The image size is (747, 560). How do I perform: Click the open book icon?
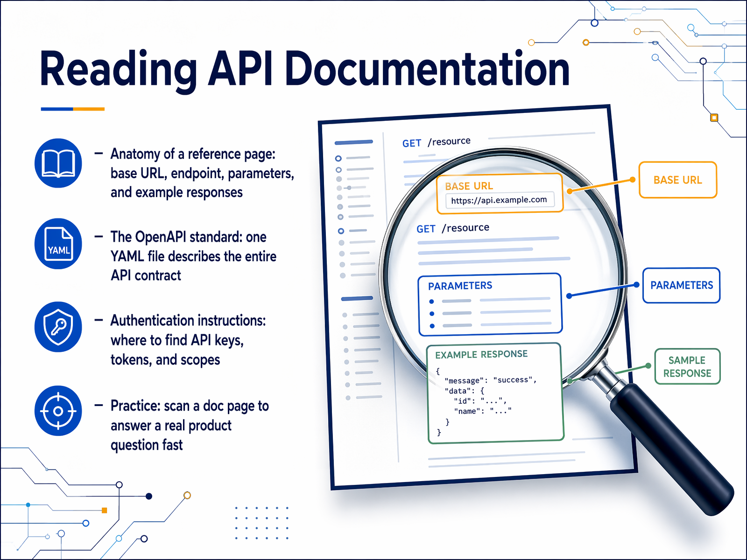click(x=58, y=163)
